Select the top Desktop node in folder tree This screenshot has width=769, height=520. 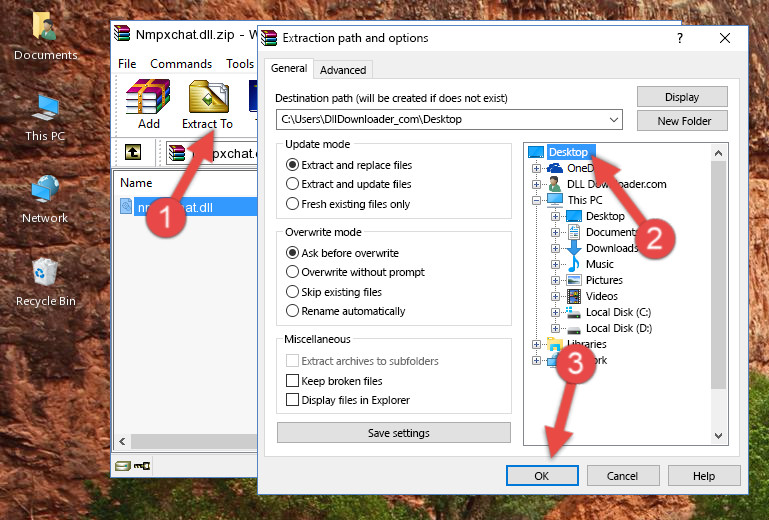tap(568, 152)
